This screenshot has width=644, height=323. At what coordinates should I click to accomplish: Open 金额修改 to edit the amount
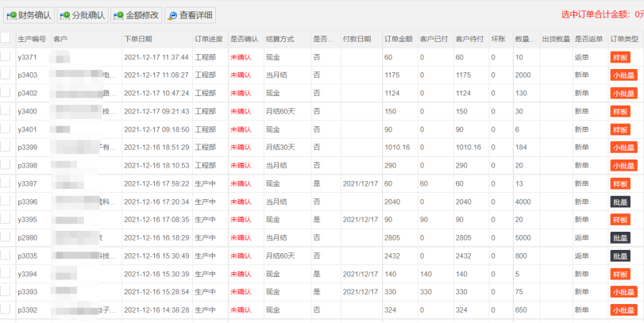coord(136,15)
